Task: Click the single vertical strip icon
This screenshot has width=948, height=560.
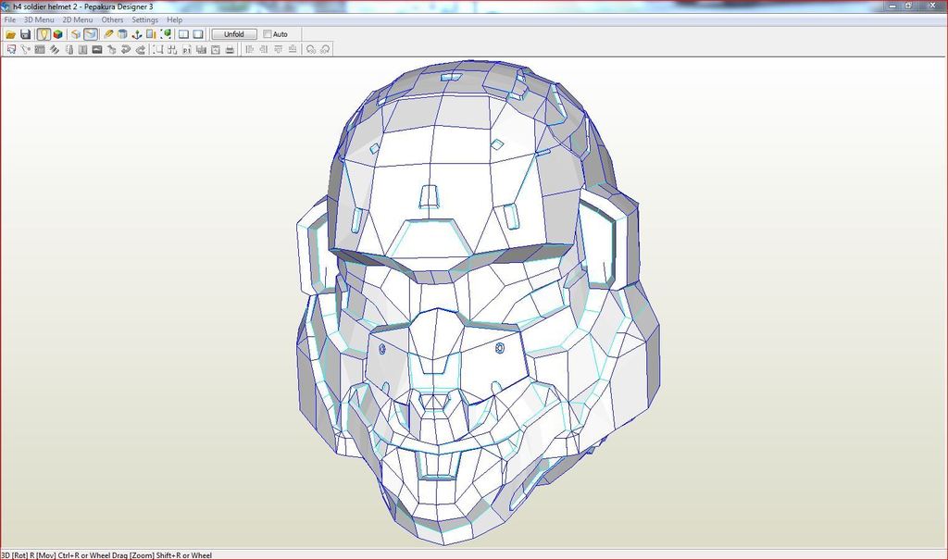Action: click(x=69, y=50)
